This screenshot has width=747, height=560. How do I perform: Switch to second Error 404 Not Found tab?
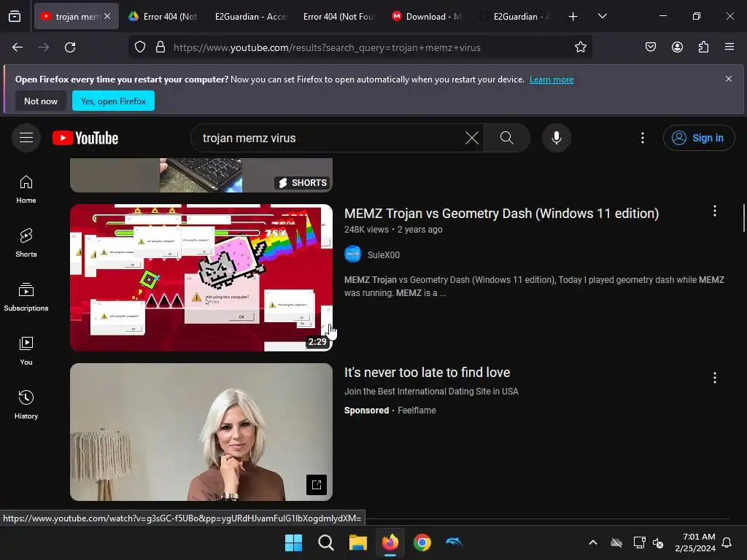click(338, 17)
